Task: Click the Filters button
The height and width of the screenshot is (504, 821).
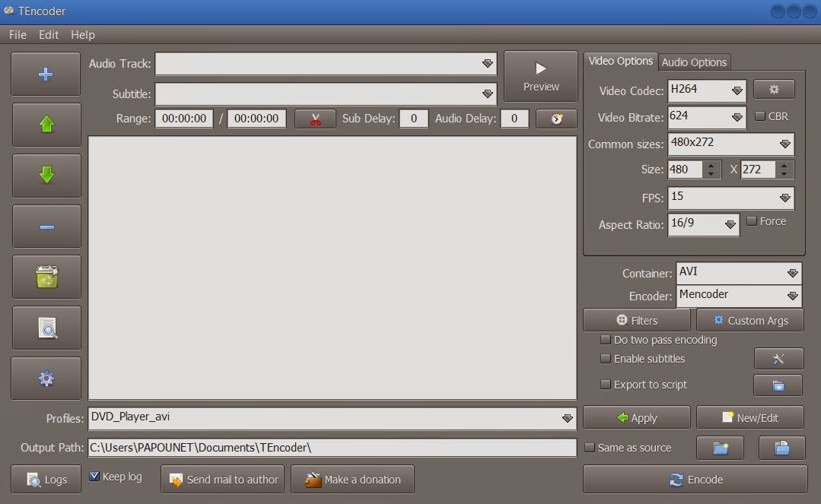Action: point(637,320)
